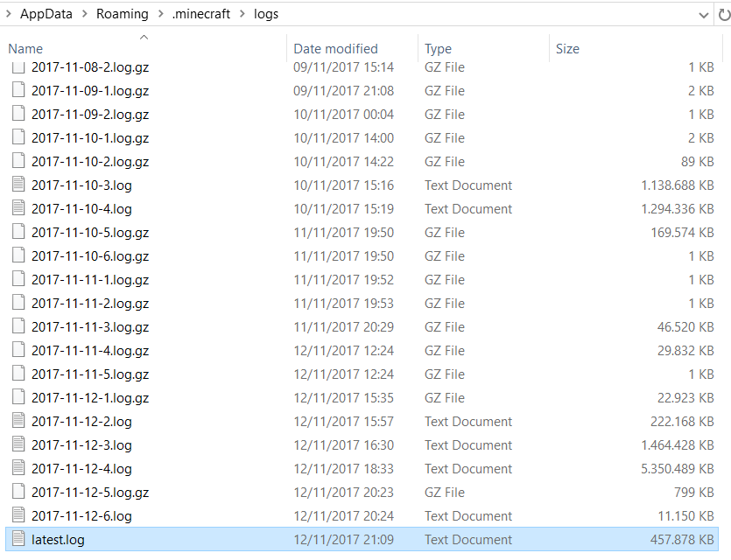Select file name 2017-11-10-4.log

click(x=81, y=209)
